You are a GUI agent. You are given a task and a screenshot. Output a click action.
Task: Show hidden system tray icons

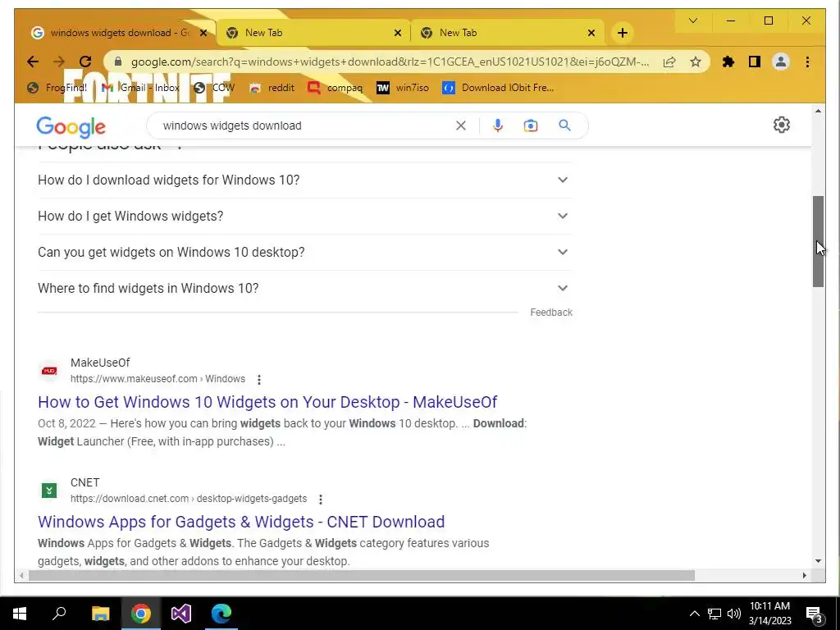(x=694, y=614)
